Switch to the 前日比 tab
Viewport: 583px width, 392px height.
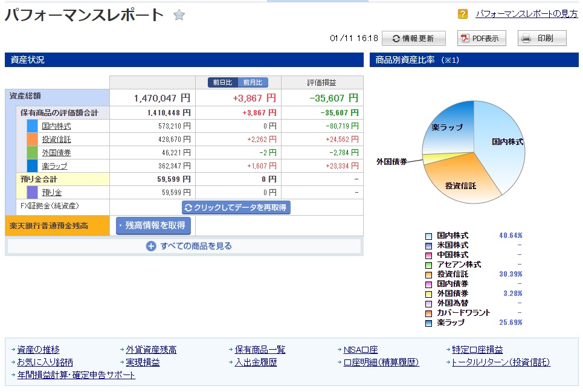click(223, 83)
